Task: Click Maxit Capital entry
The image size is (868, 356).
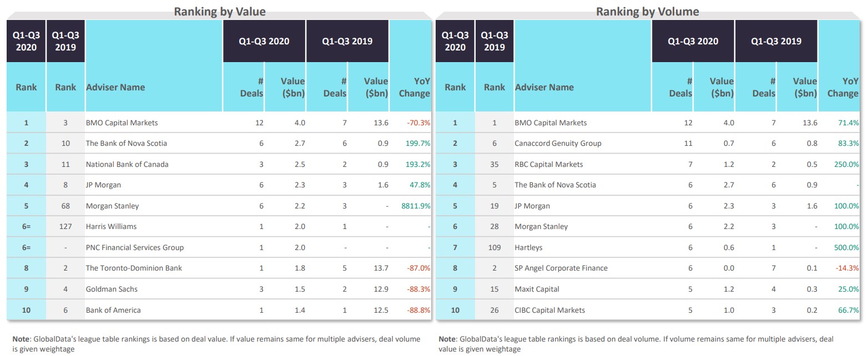Action: [x=537, y=289]
